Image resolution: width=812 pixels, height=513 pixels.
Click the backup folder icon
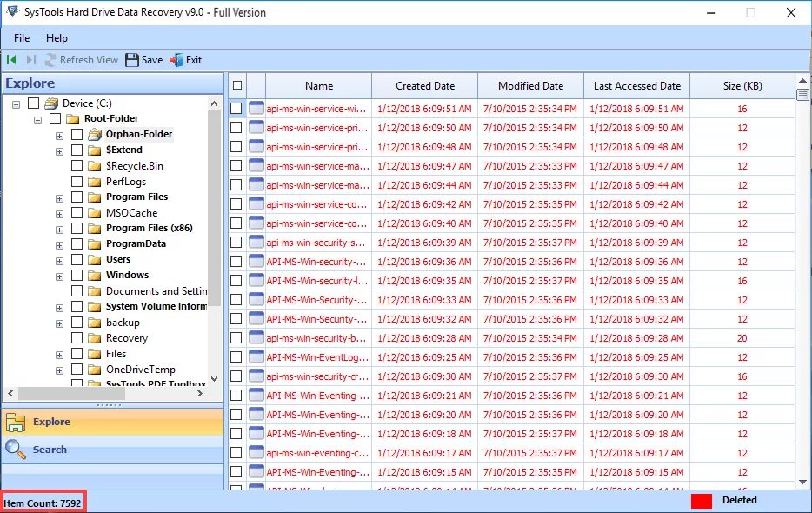[94, 323]
